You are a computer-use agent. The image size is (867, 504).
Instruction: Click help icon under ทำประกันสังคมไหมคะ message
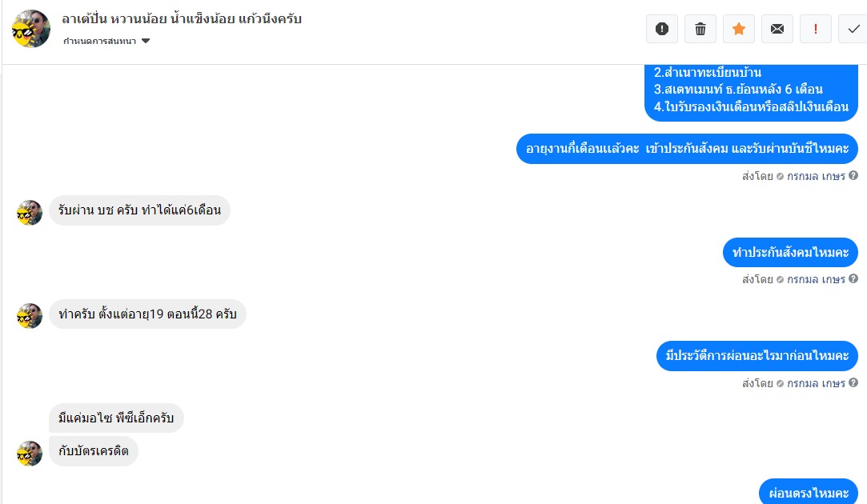tap(853, 279)
